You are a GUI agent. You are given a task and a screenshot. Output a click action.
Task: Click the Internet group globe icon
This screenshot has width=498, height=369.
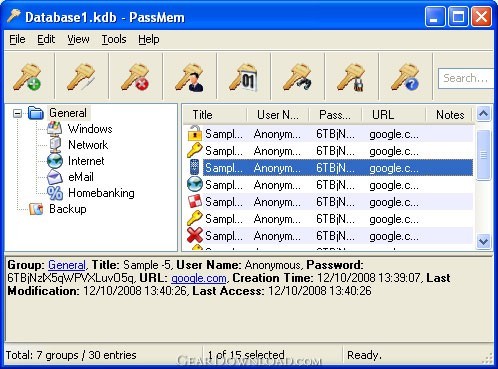pos(55,161)
